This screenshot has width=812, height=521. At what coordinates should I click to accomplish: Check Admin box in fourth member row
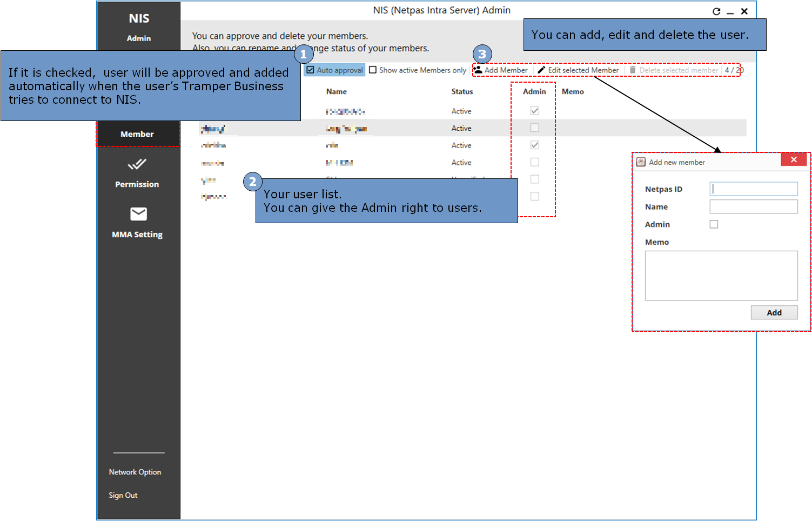tap(535, 162)
